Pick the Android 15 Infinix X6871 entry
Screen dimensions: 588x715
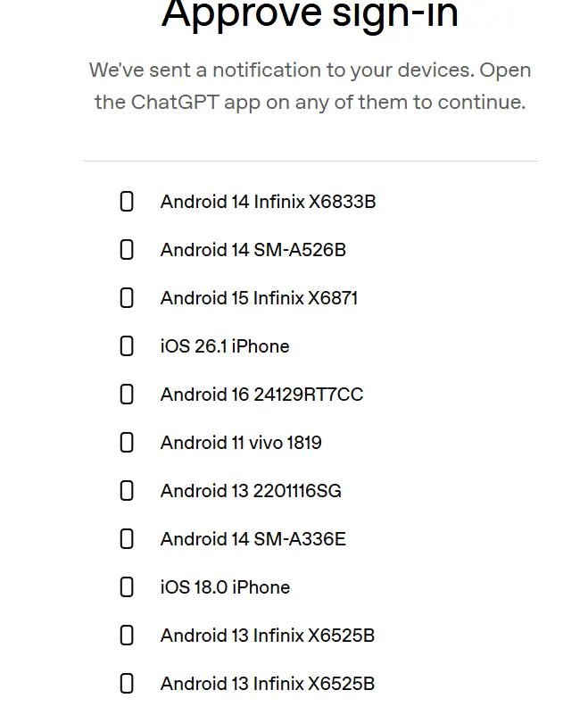259,298
